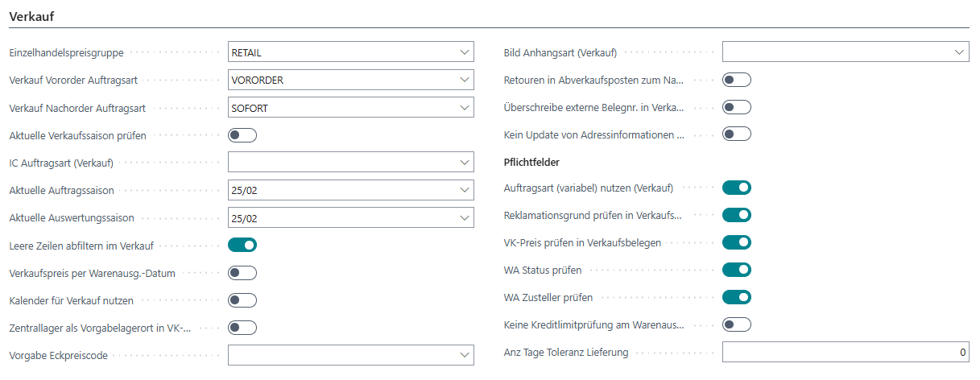Open Einzelhandelspreisgruppe dropdown arrow
This screenshot has width=980, height=380.
pyautogui.click(x=465, y=52)
